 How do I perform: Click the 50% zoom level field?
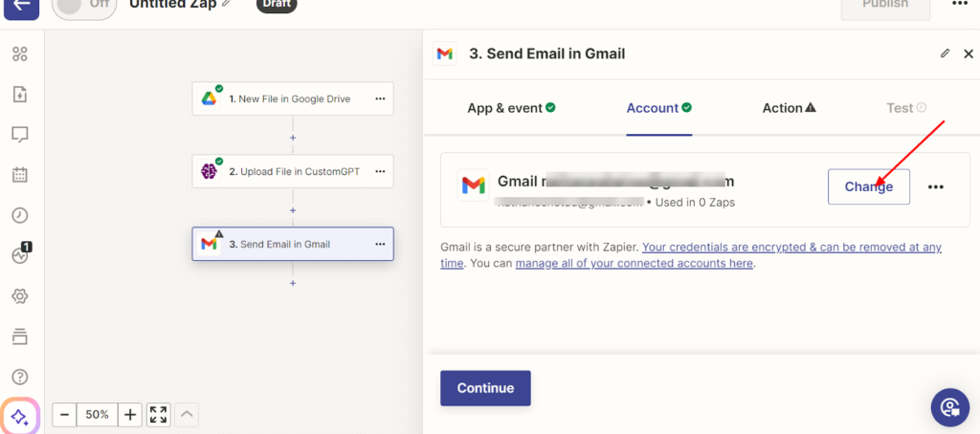pos(98,415)
